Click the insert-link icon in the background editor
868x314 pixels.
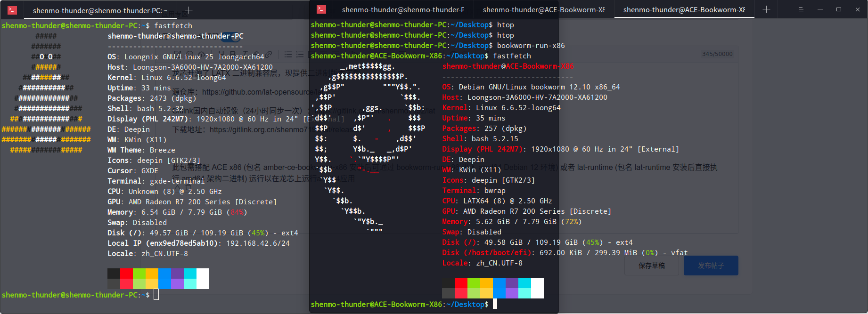coord(269,54)
